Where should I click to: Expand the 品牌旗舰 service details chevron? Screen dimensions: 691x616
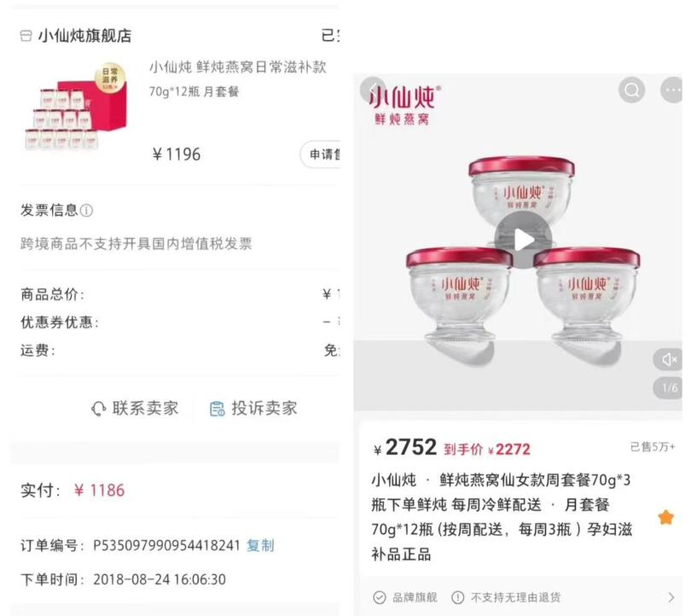click(671, 597)
